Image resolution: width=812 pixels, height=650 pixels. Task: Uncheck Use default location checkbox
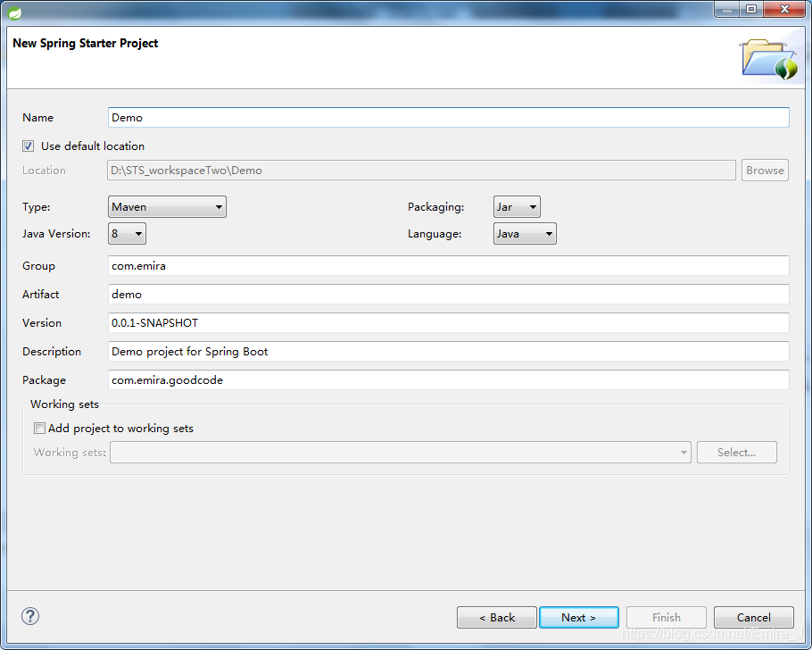(x=28, y=146)
